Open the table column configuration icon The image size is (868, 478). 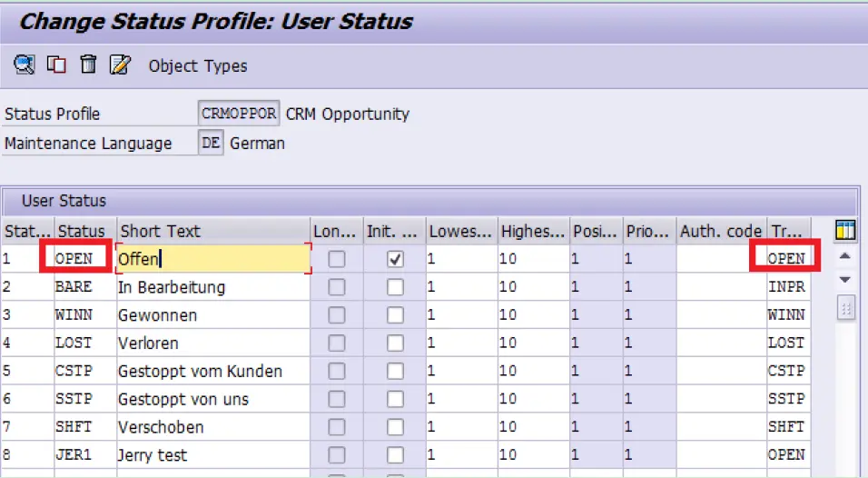coord(845,230)
